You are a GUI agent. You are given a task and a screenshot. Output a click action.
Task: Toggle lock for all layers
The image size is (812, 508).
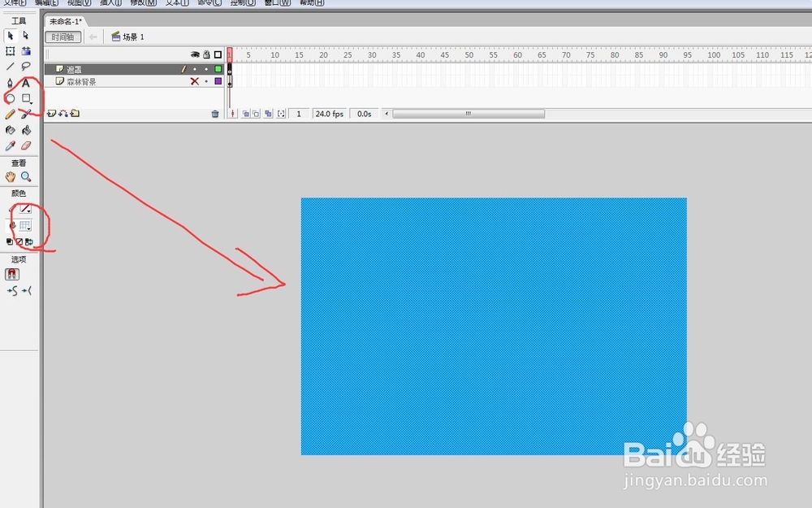206,54
